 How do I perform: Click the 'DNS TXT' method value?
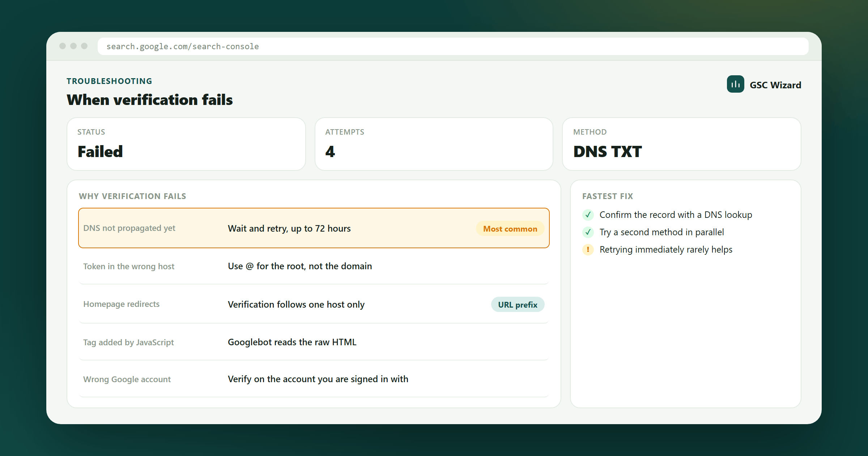click(x=608, y=152)
